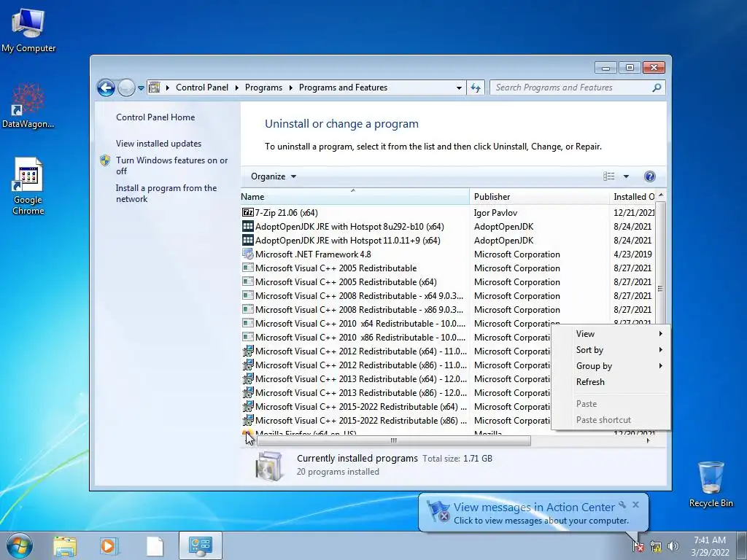The image size is (747, 560).
Task: Expand address bar previous locations dropdown
Action: [x=459, y=88]
